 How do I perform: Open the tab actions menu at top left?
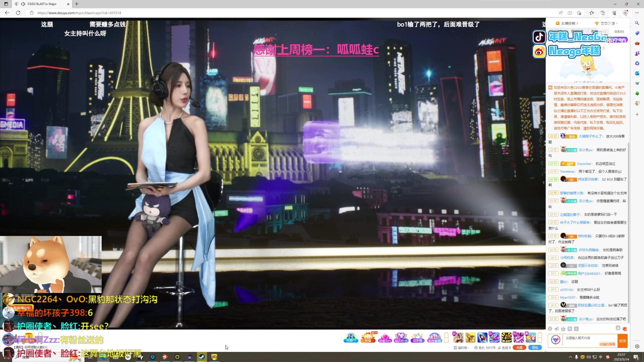(x=6, y=4)
